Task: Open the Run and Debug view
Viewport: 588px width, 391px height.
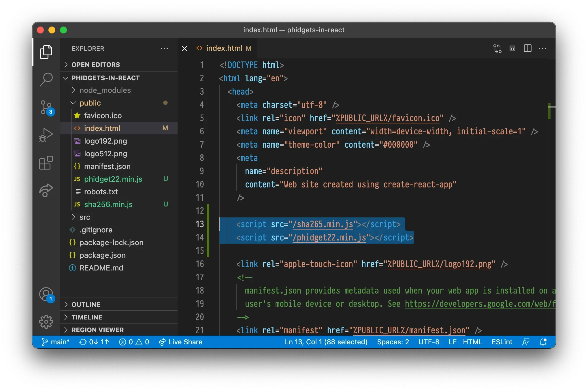Action: point(46,135)
